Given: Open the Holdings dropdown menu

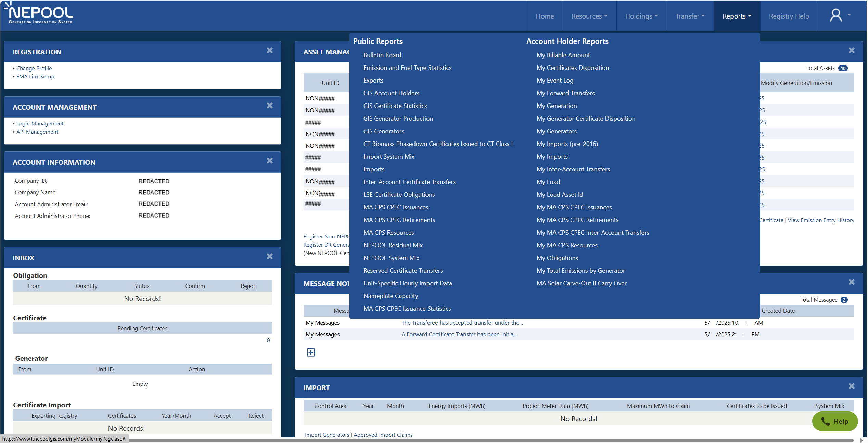Looking at the screenshot, I should click(x=641, y=16).
